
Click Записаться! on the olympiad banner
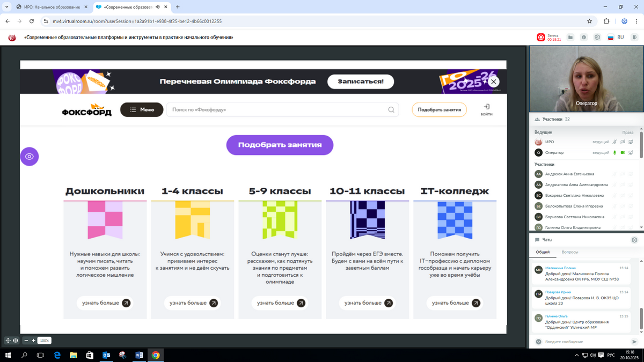(360, 82)
